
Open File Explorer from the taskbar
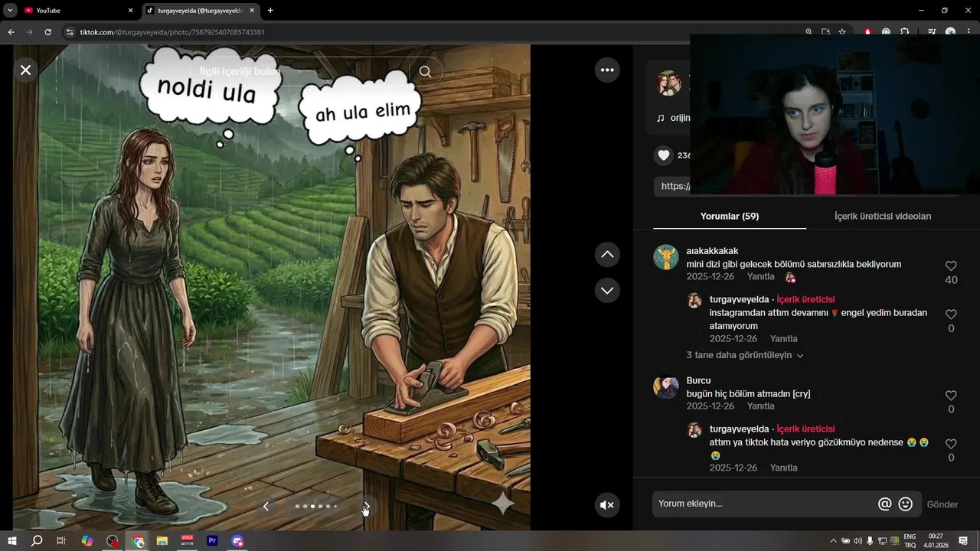(162, 541)
